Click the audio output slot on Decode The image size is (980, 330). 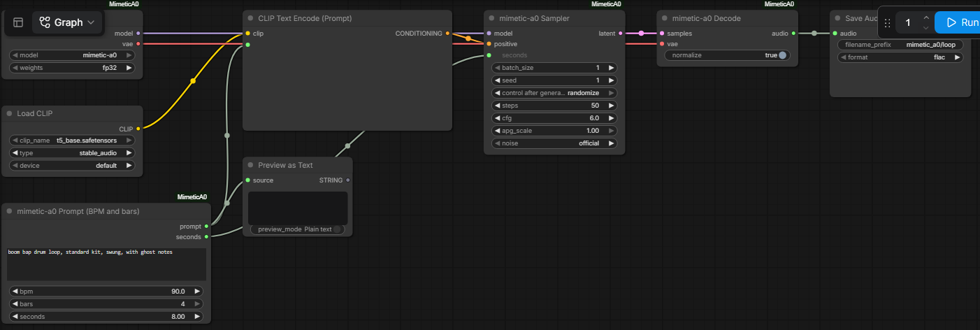click(793, 33)
